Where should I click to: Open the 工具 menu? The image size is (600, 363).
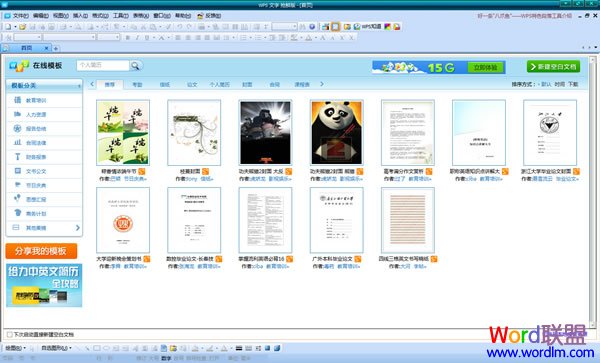tap(121, 16)
